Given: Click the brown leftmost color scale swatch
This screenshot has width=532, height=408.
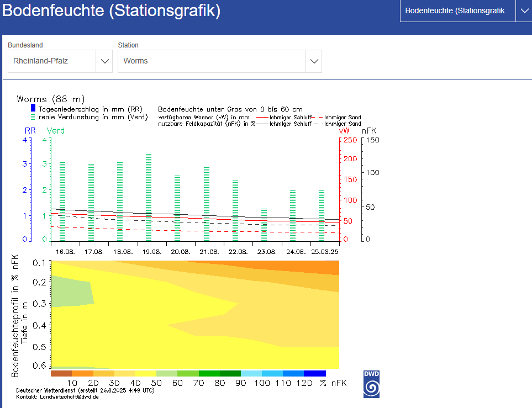Looking at the screenshot, I should (61, 374).
